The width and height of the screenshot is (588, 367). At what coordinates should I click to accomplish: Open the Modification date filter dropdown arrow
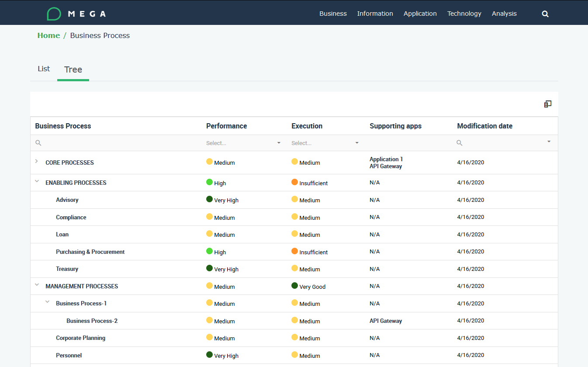pos(549,142)
